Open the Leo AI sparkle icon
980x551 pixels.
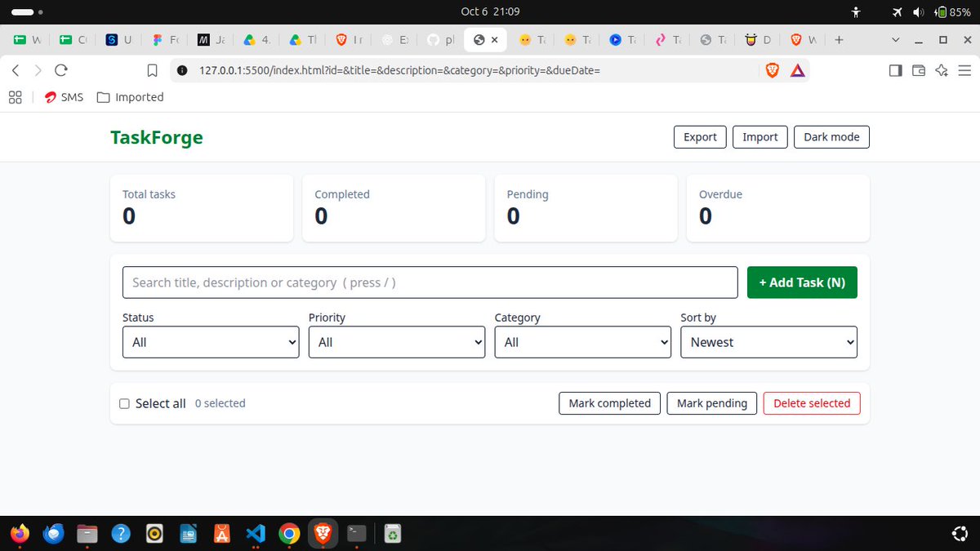[x=942, y=70]
